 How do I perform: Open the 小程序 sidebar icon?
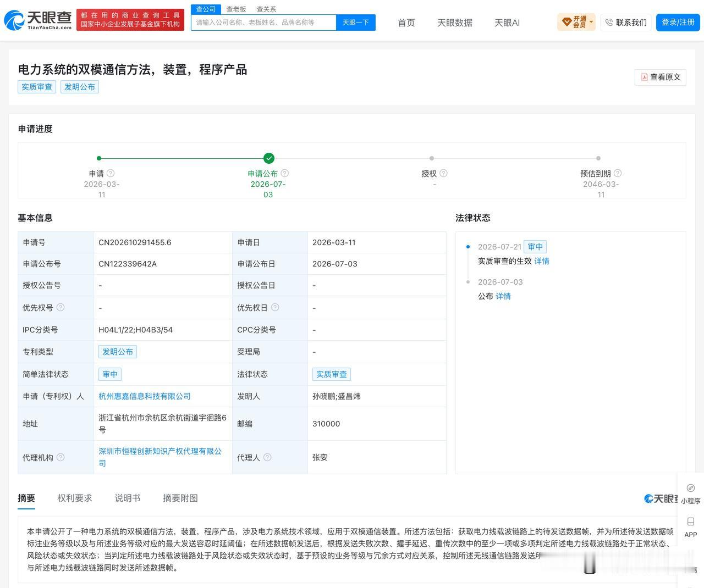691,493
